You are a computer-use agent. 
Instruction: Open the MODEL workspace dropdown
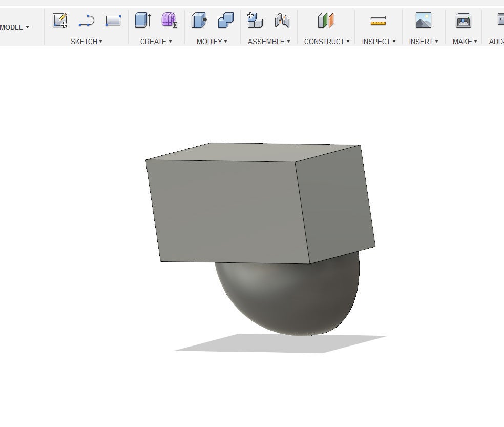(15, 27)
